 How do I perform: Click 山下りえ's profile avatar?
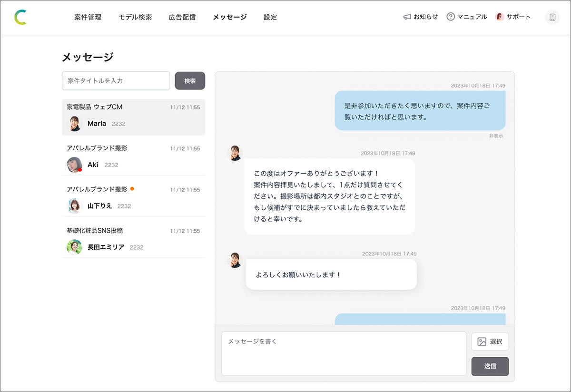pyautogui.click(x=74, y=206)
